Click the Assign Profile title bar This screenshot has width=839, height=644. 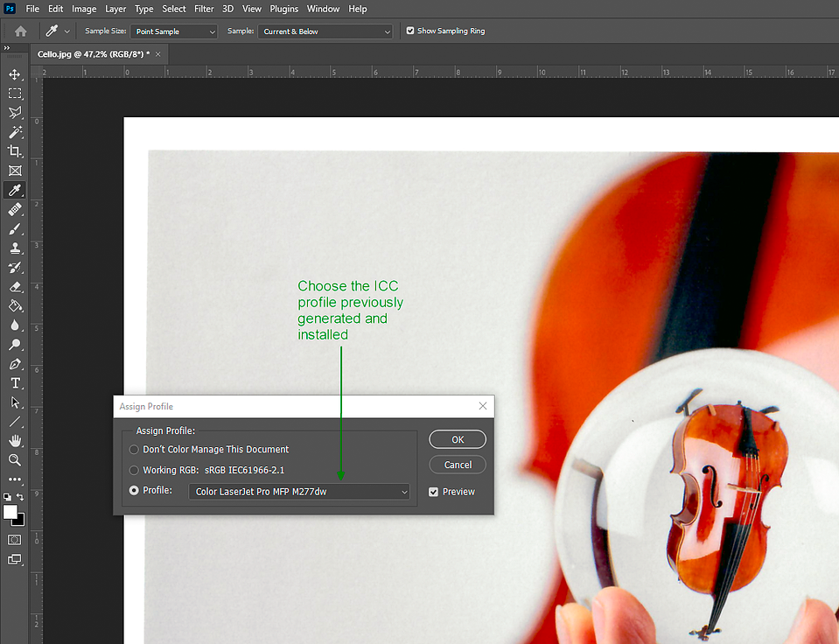click(x=304, y=406)
